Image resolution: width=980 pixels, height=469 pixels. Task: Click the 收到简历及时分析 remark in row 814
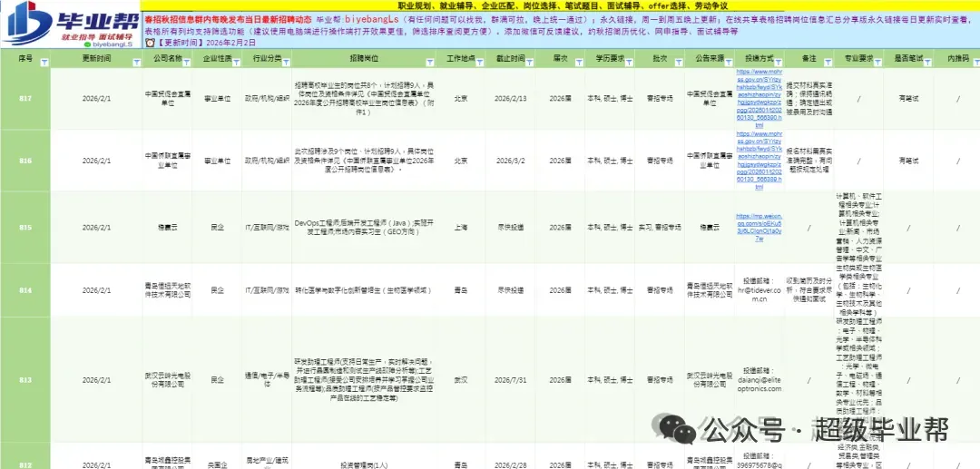tap(808, 289)
